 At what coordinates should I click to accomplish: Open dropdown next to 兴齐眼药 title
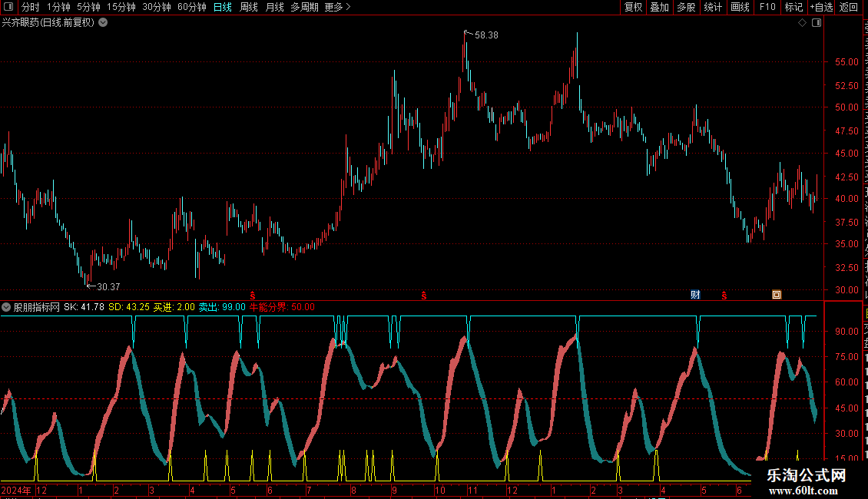[x=103, y=23]
